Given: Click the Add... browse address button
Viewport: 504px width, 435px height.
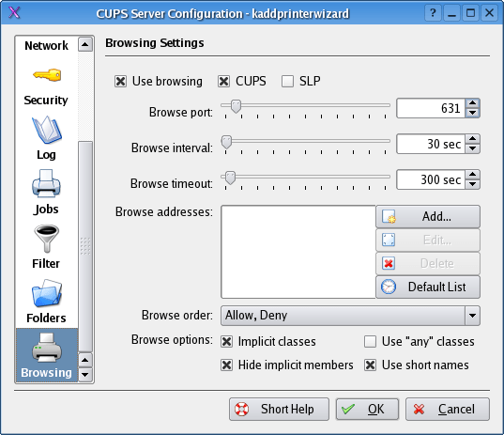Looking at the screenshot, I should (428, 216).
